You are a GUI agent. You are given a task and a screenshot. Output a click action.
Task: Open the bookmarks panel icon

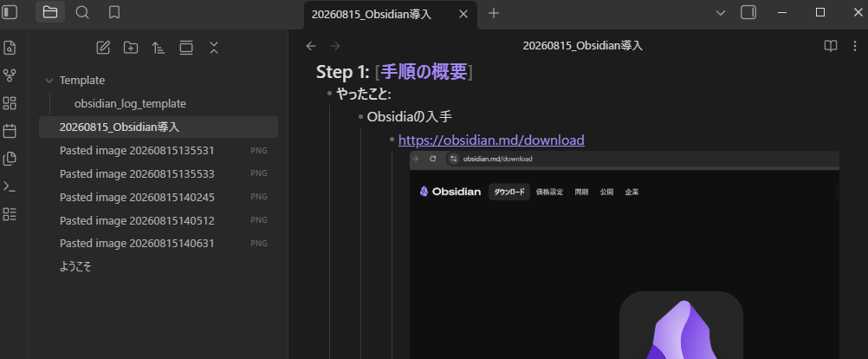click(x=114, y=12)
